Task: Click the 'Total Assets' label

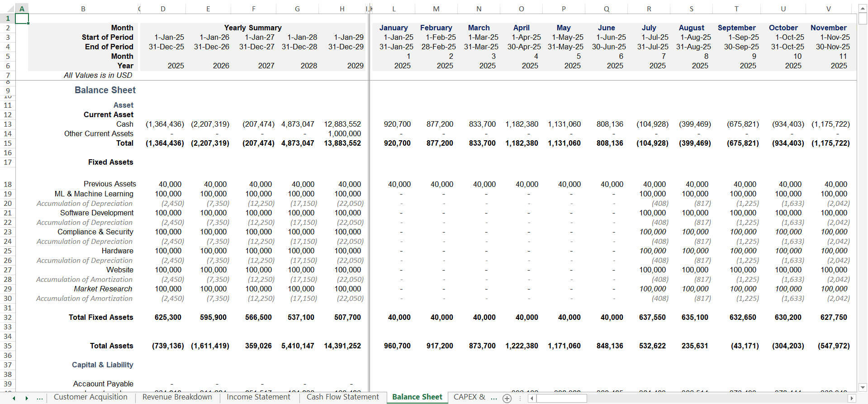Action: pyautogui.click(x=111, y=346)
